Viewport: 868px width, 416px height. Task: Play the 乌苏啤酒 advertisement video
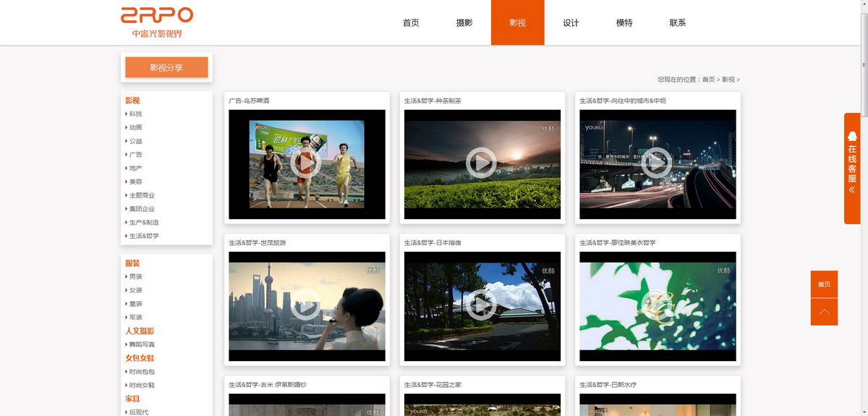306,164
